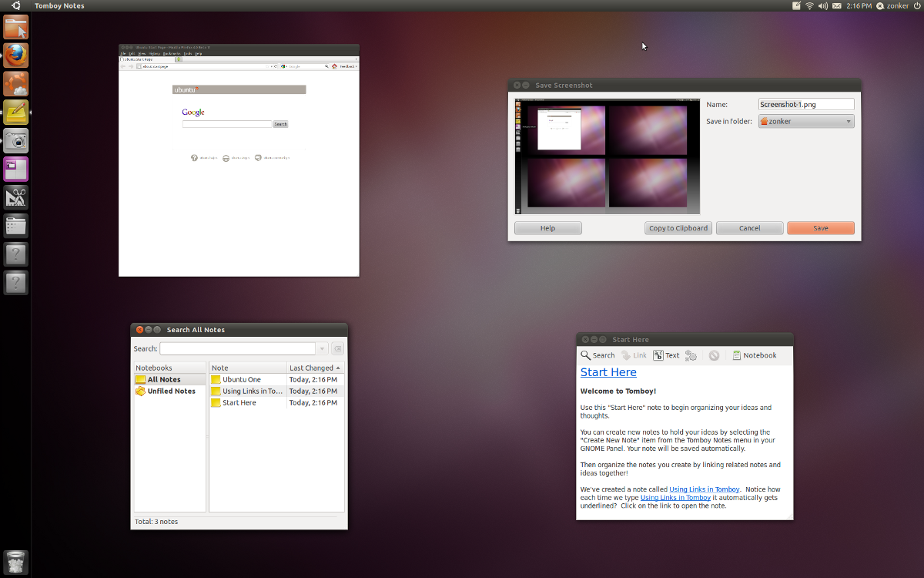Open the Text formatting menu in Tomboy
The image size is (924, 578).
pos(666,355)
